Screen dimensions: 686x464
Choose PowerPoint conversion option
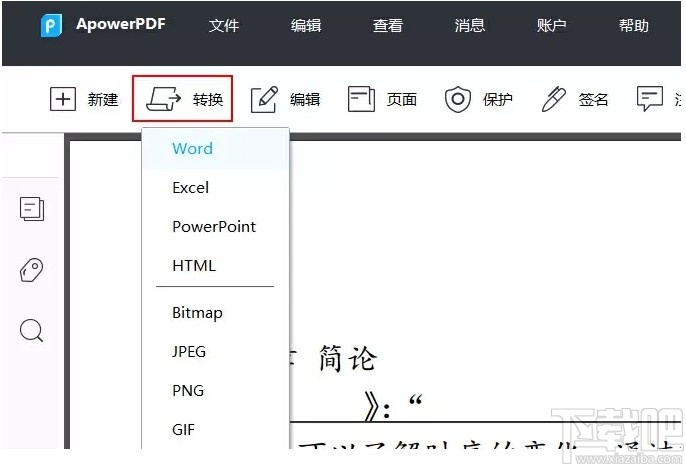tap(215, 227)
